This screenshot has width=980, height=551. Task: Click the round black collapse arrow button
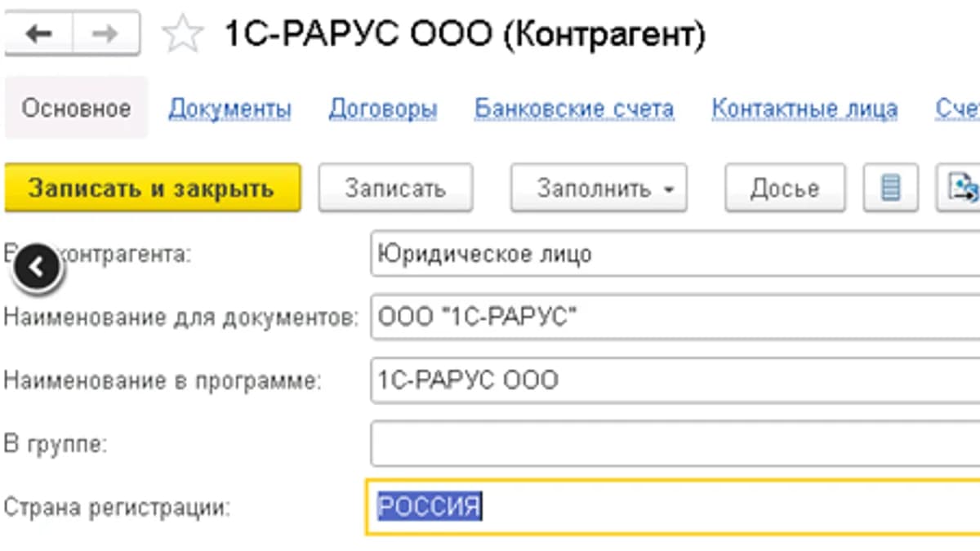38,266
